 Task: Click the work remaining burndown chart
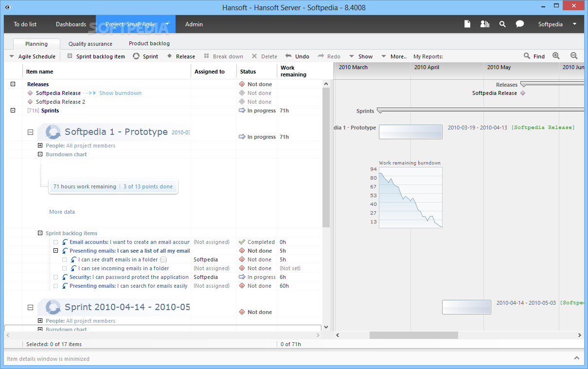(x=410, y=198)
